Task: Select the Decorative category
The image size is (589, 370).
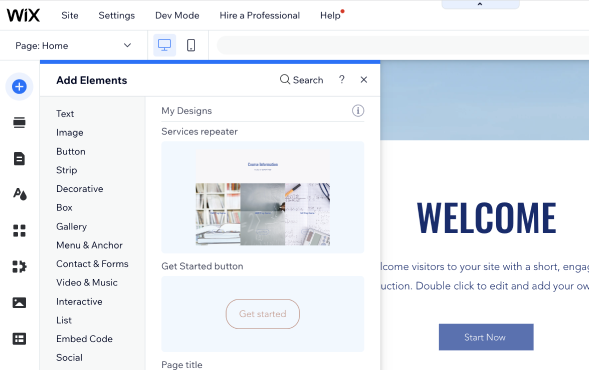Action: [x=80, y=189]
